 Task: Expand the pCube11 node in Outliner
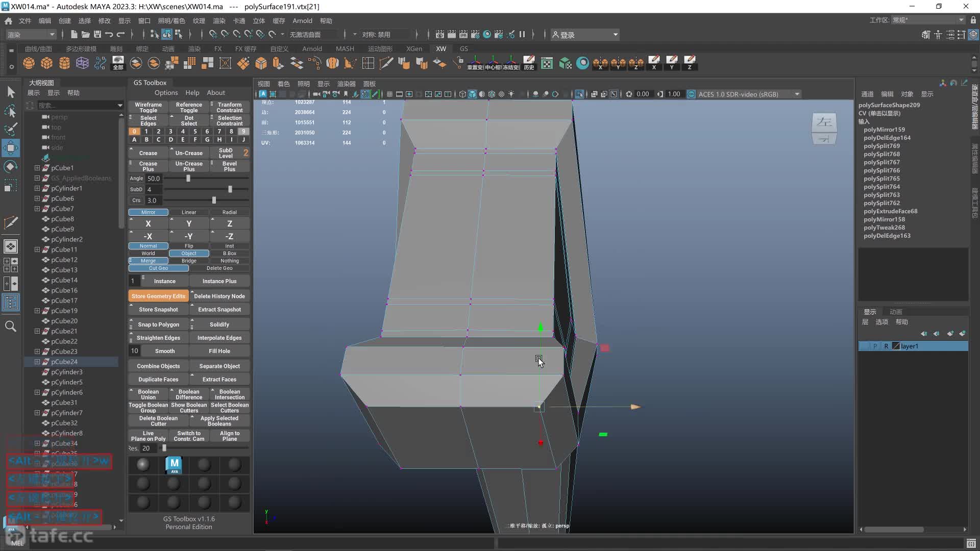coord(37,249)
